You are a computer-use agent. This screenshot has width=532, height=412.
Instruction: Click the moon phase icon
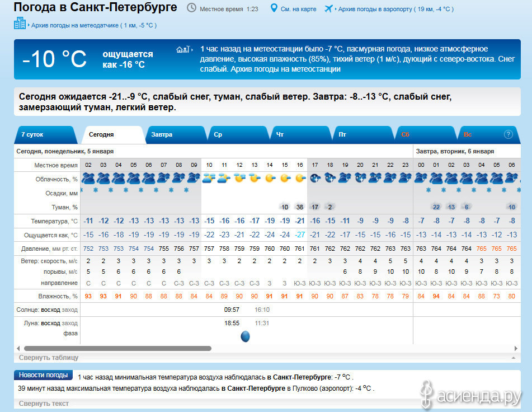(245, 336)
